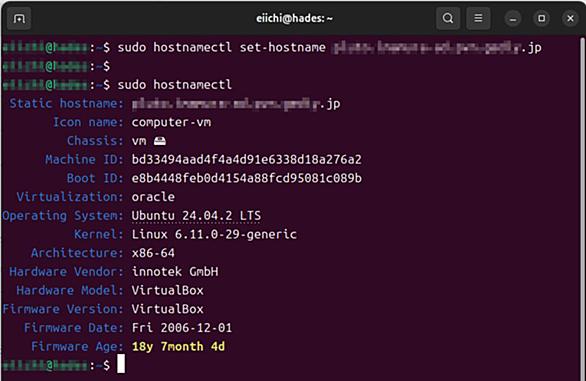Click the innotek GmbH vendor text
Image resolution: width=586 pixels, height=381 pixels.
175,272
